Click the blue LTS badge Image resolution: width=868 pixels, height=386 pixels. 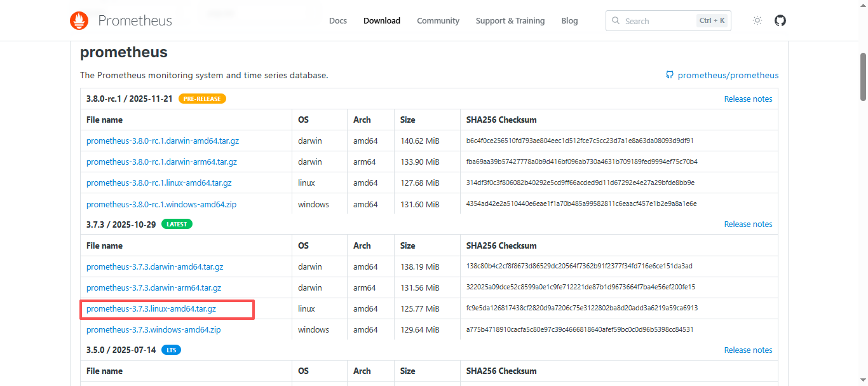click(172, 350)
